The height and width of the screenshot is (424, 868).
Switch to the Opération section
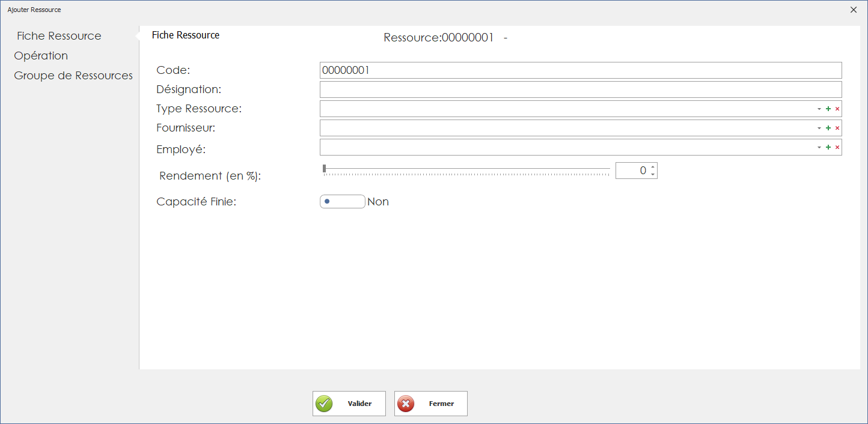click(41, 56)
